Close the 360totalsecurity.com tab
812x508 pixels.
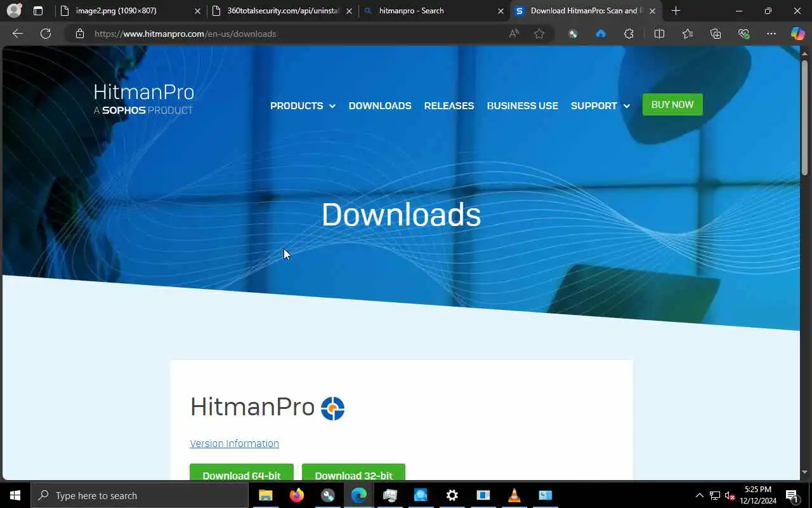pyautogui.click(x=349, y=11)
